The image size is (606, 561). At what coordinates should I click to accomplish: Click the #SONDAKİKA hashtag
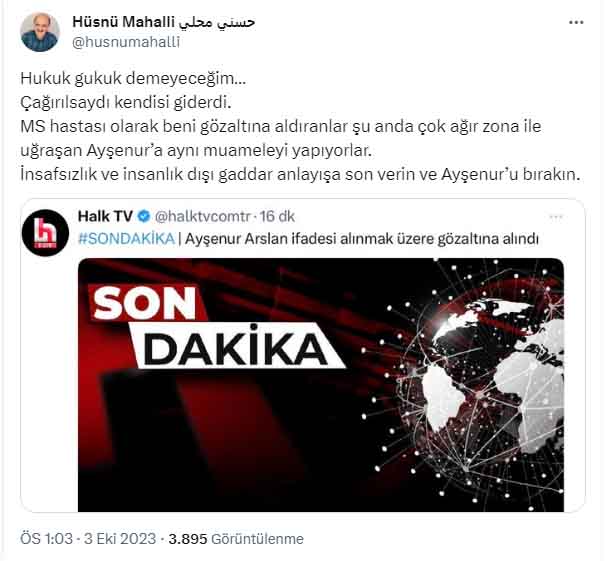click(126, 239)
